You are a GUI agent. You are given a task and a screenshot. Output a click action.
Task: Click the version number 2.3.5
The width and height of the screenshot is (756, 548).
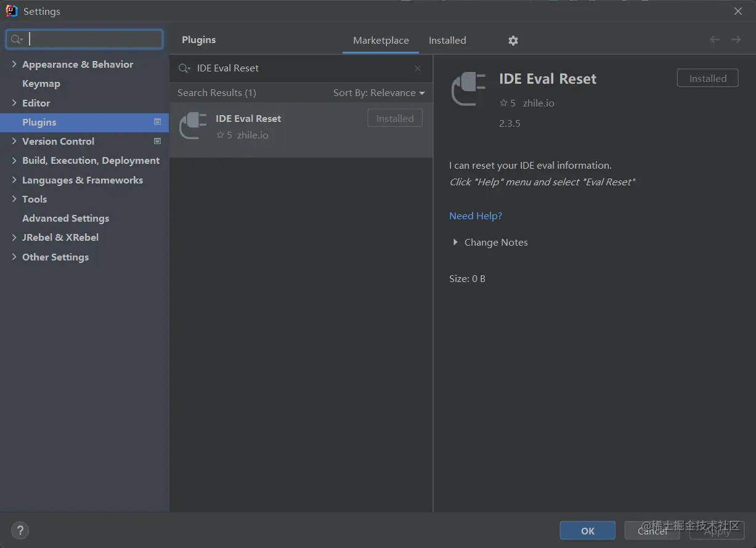point(510,123)
